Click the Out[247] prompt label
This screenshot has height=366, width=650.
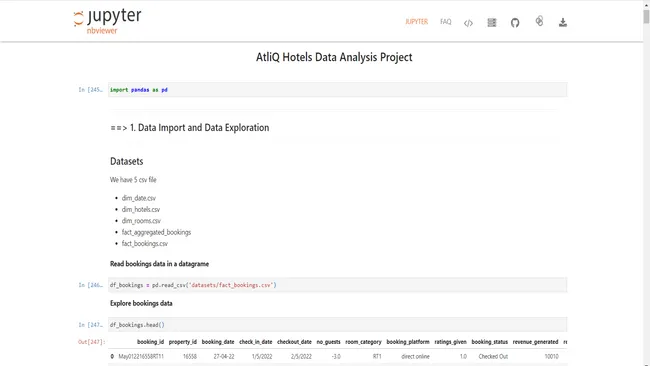pos(92,342)
